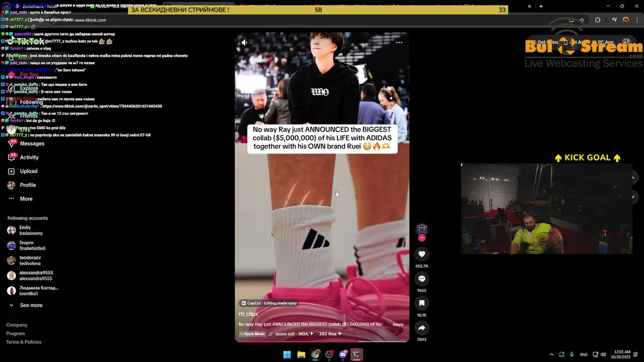
Task: Open the terminal app in taskbar
Action: tap(357, 354)
